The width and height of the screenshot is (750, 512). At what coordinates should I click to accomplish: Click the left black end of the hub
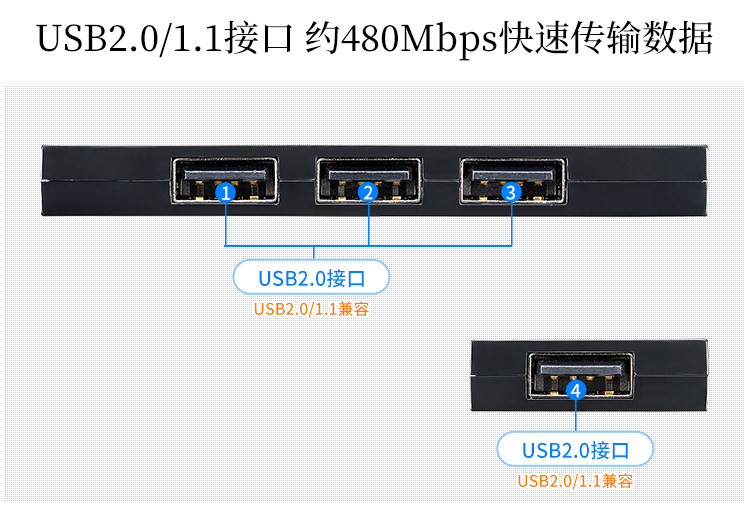click(105, 181)
